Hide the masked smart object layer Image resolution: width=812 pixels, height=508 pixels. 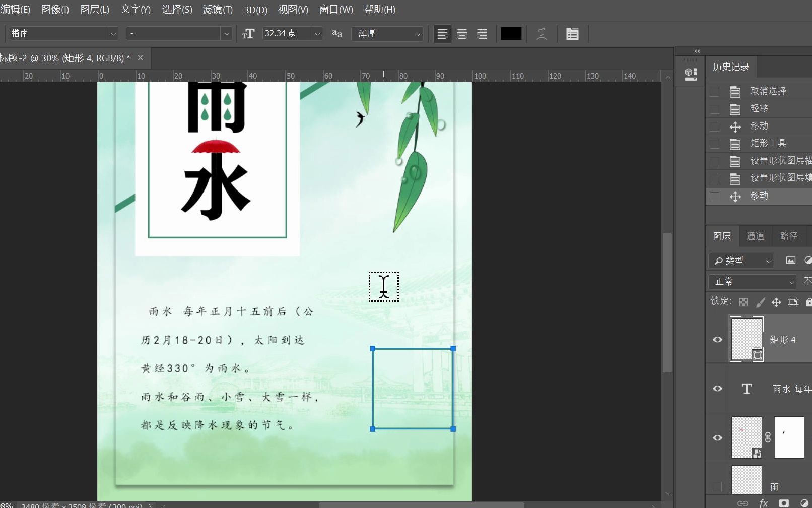[x=718, y=437]
